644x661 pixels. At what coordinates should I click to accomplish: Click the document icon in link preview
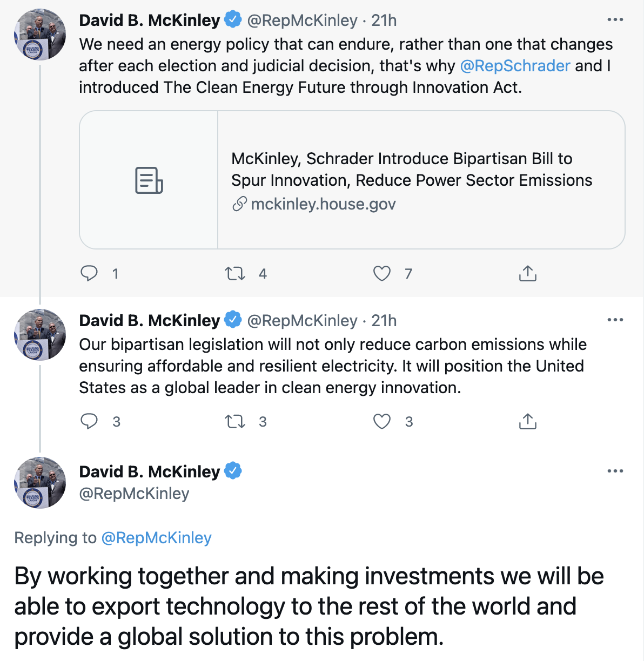click(149, 180)
